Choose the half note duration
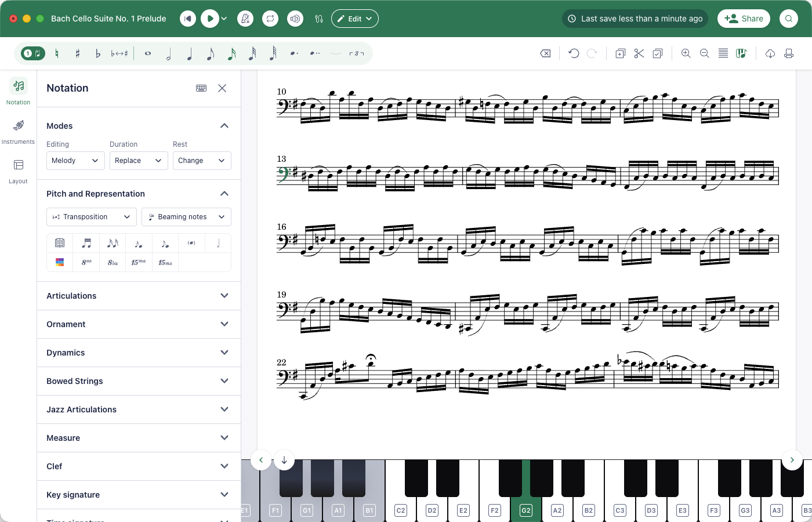 point(169,54)
